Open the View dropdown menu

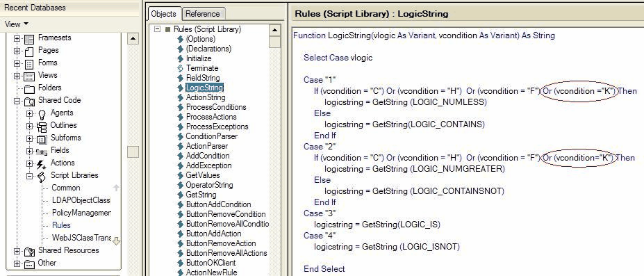point(17,24)
